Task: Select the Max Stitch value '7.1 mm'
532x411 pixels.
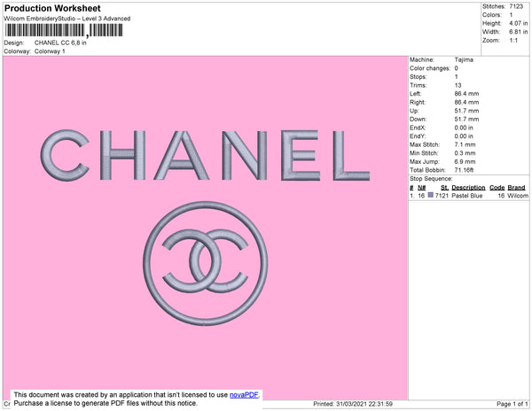Action: click(x=465, y=144)
